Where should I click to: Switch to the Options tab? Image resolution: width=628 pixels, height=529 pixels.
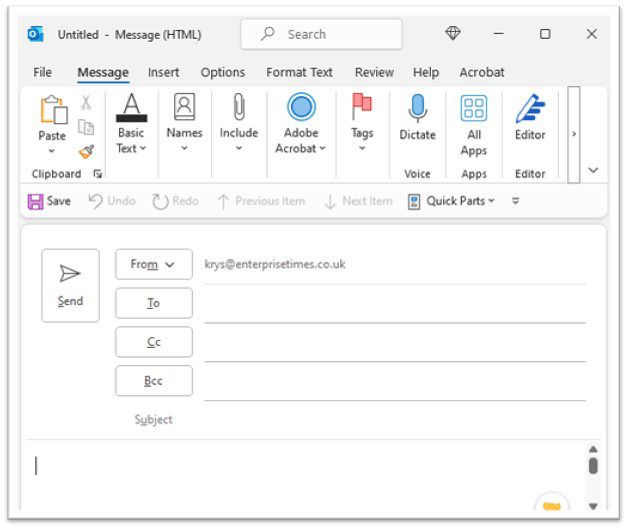[223, 72]
